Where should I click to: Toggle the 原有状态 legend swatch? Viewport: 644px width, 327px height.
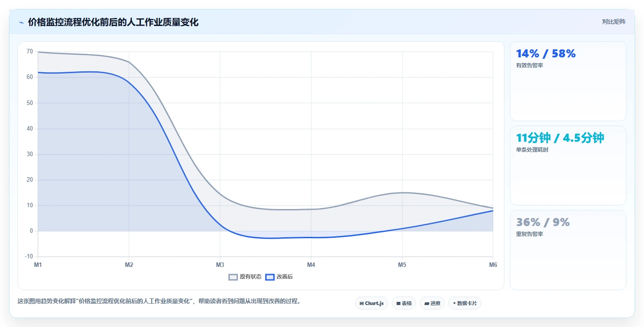click(x=233, y=277)
